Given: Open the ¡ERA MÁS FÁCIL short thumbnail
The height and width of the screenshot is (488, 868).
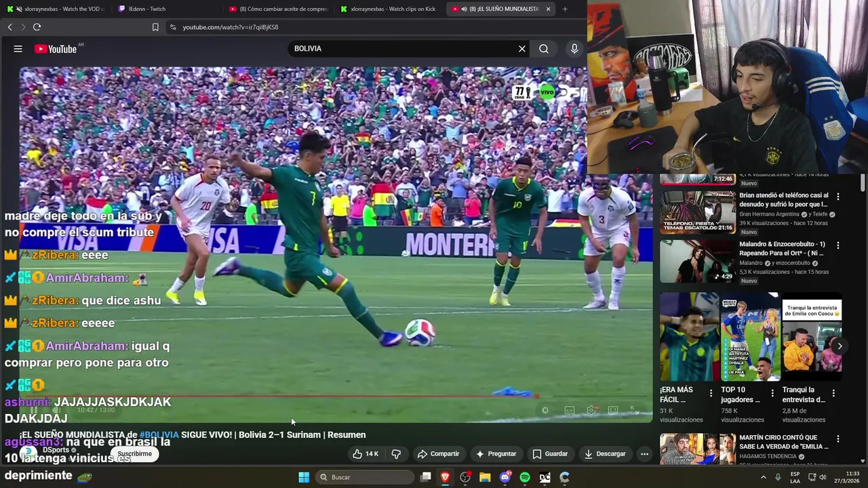Looking at the screenshot, I should [690, 337].
